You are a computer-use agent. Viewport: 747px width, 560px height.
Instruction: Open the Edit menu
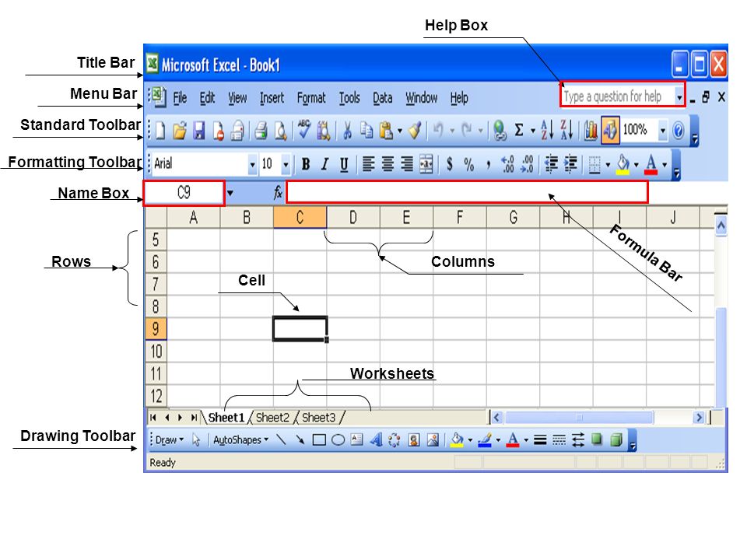pyautogui.click(x=207, y=98)
